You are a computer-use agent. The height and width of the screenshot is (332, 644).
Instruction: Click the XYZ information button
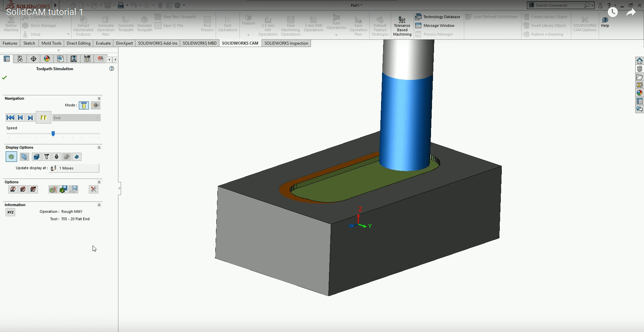[x=10, y=212]
